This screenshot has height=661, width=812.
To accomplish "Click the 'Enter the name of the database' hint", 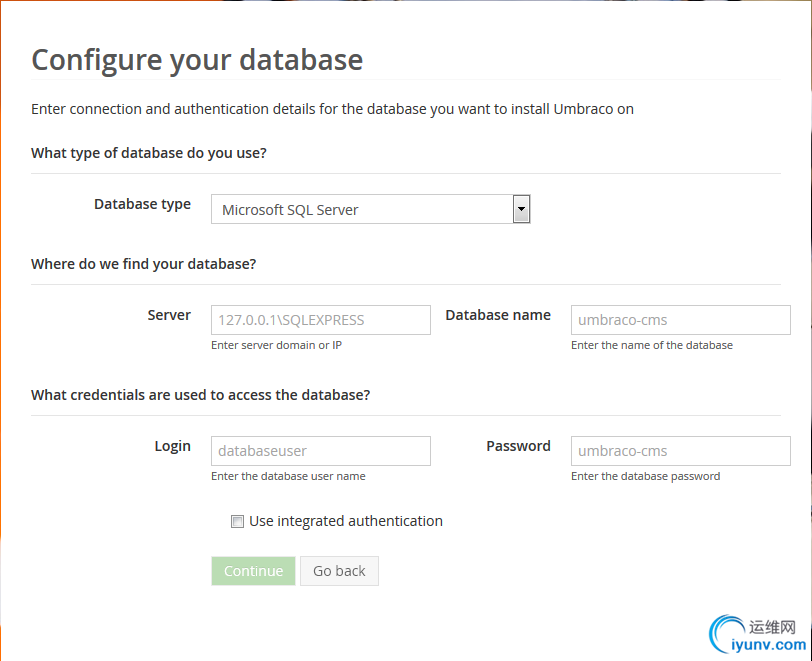I will (652, 345).
